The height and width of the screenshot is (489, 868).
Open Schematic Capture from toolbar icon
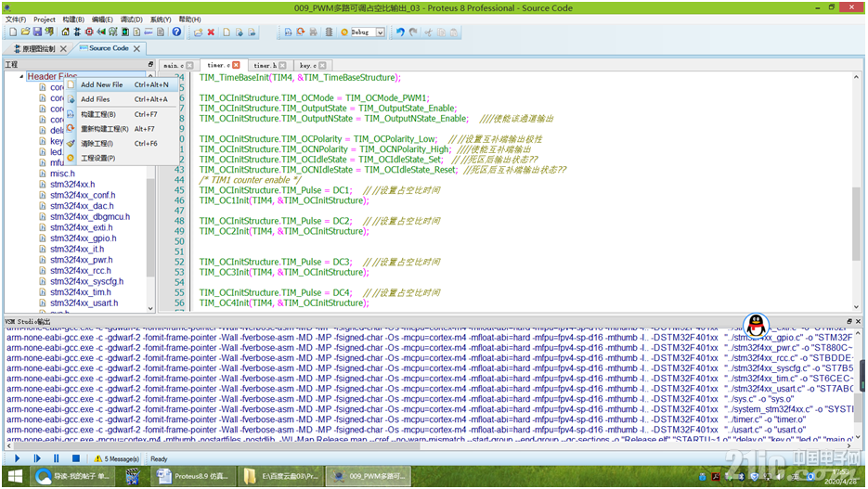[x=77, y=32]
